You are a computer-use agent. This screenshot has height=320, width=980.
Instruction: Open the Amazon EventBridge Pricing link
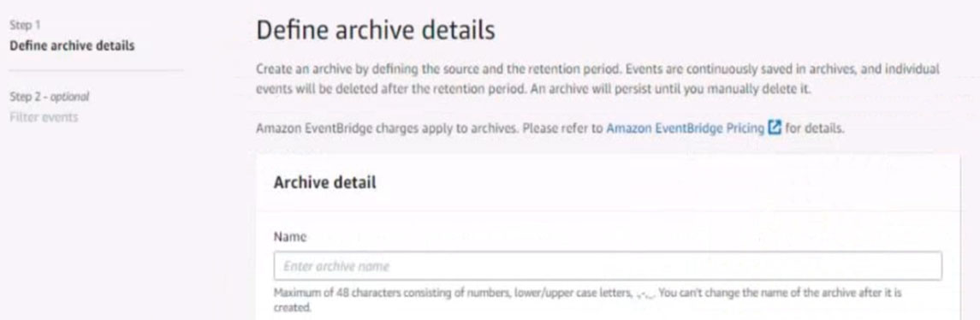pos(686,128)
